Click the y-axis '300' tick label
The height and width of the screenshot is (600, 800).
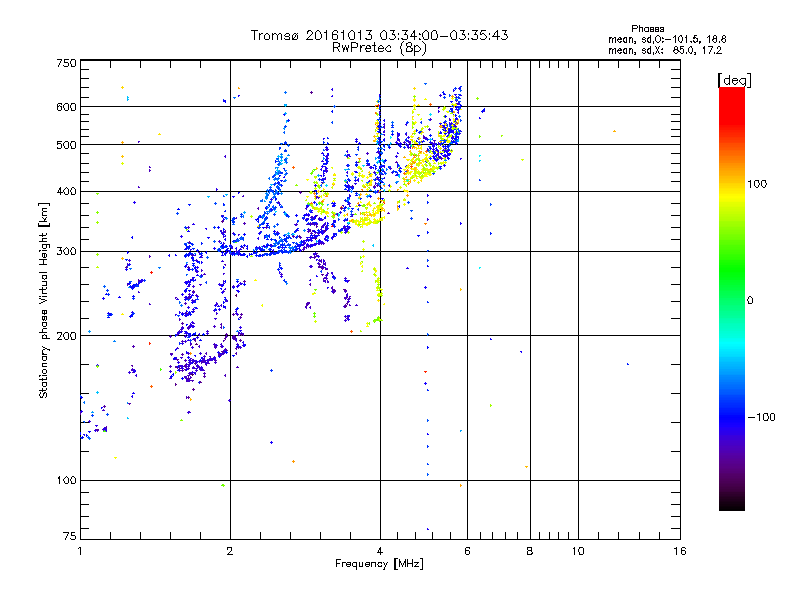67,252
